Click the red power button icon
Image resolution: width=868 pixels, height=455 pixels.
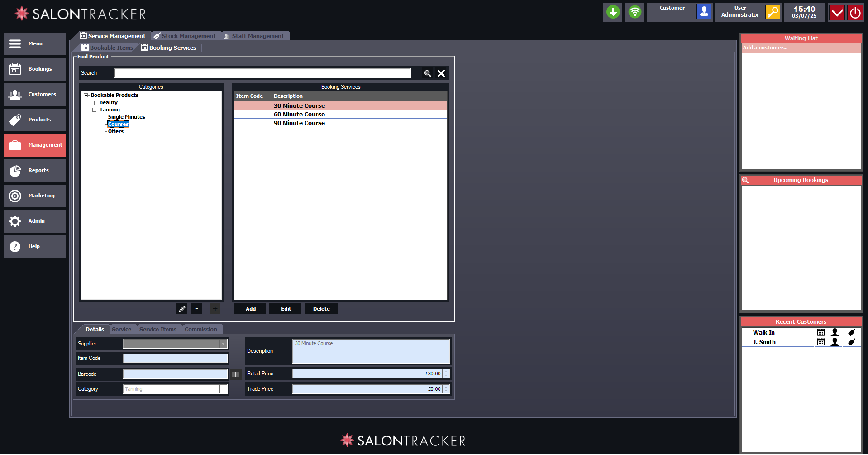[x=855, y=12]
